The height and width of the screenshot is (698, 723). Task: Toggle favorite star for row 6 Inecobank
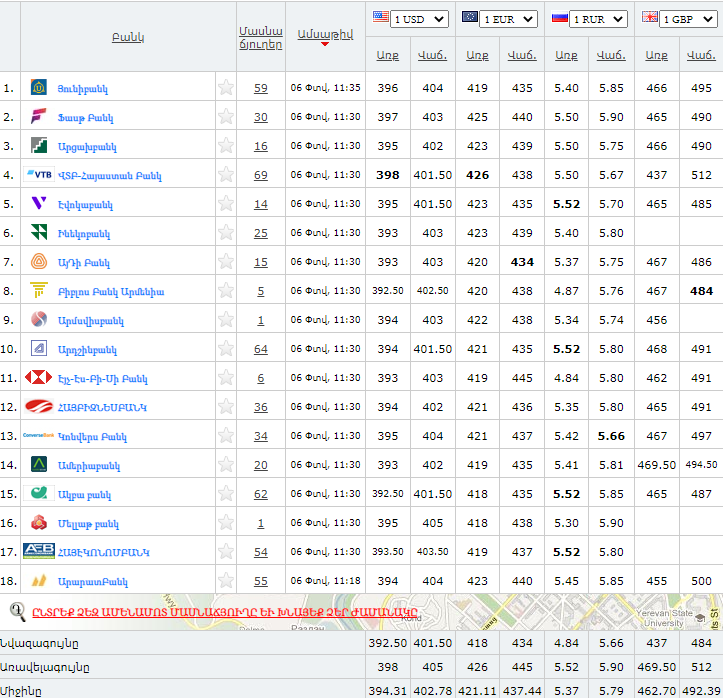click(x=226, y=232)
